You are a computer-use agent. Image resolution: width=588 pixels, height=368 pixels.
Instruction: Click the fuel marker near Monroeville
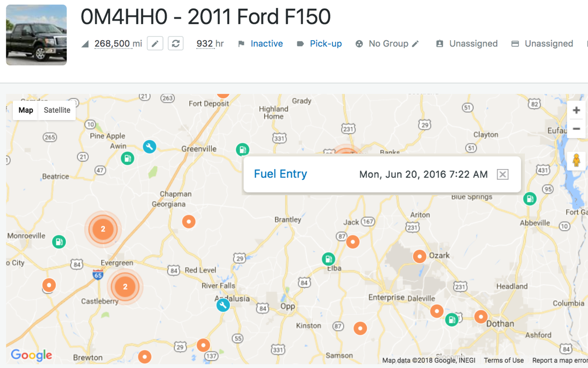click(x=59, y=242)
